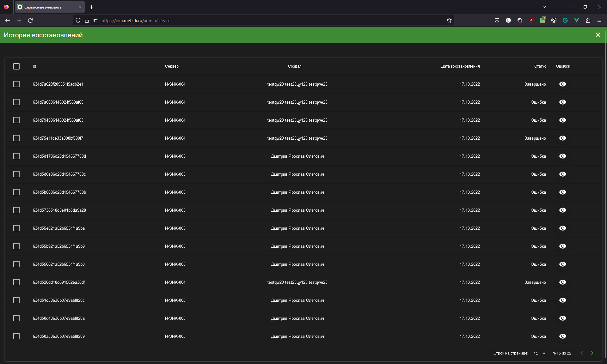Tick the row 634d5d1786d20d454667788d
The image size is (607, 364).
tap(16, 156)
